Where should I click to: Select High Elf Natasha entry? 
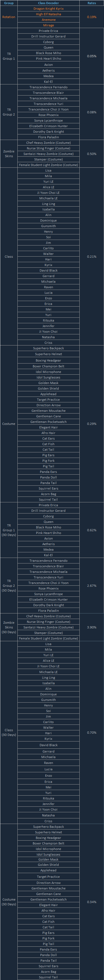tap(48, 14)
